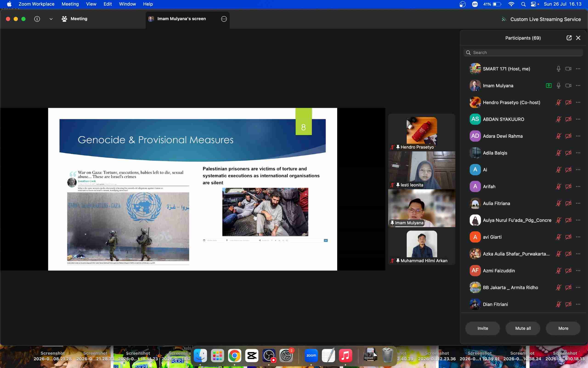This screenshot has width=588, height=368.
Task: Open more options for Ai
Action: point(578,170)
